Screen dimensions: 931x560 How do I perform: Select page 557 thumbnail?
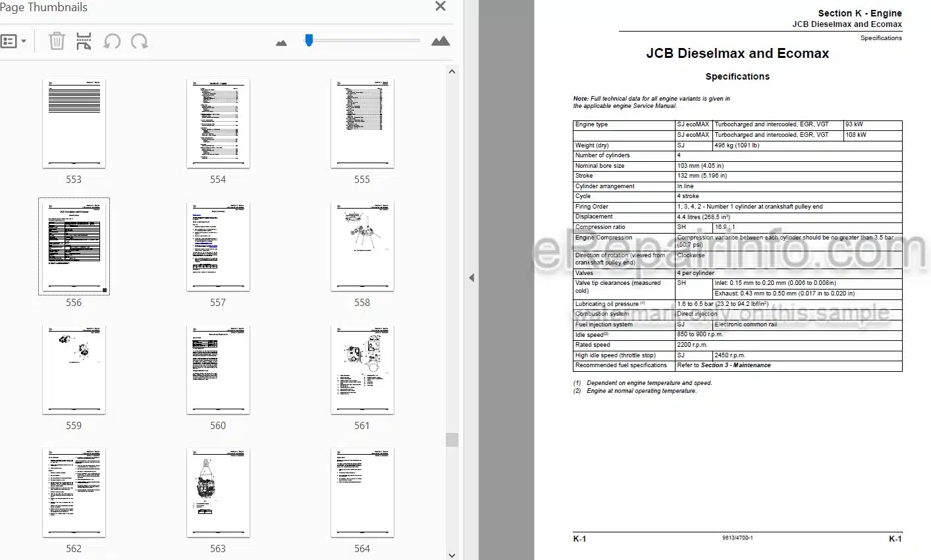pos(218,247)
